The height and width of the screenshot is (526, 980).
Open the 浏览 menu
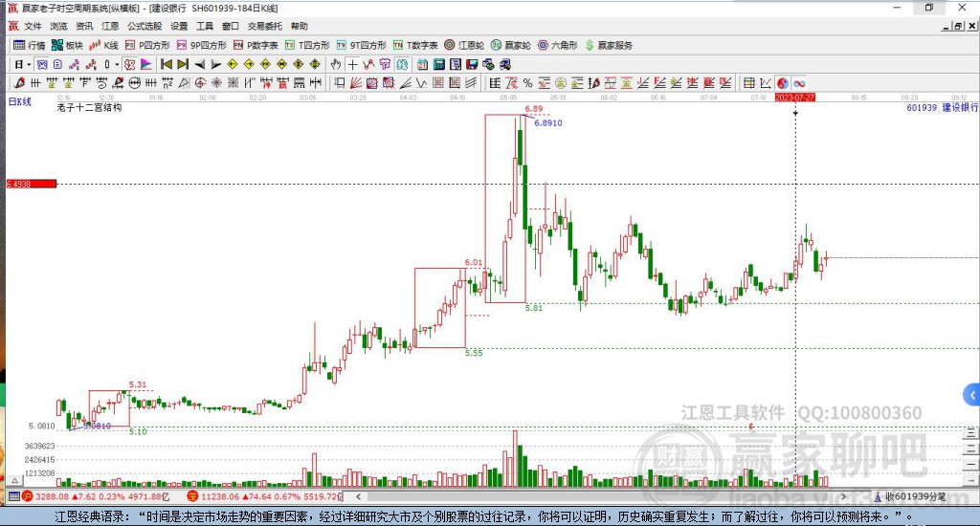[58, 26]
